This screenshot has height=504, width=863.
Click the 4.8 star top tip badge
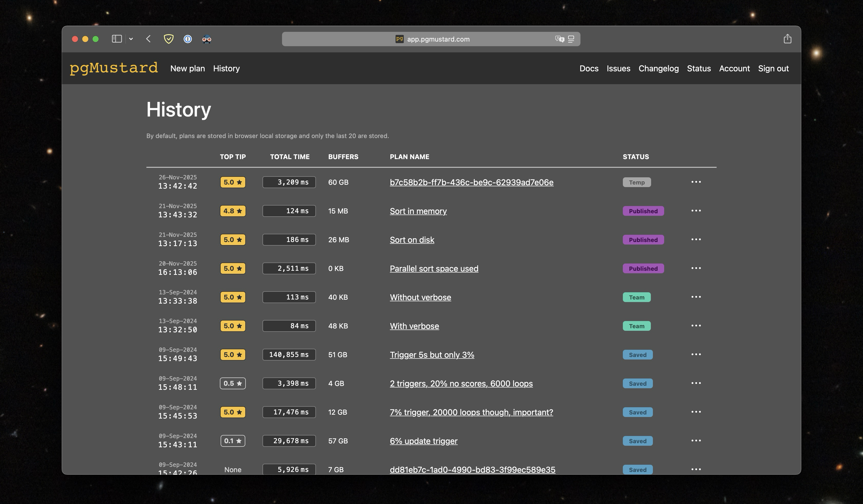232,211
